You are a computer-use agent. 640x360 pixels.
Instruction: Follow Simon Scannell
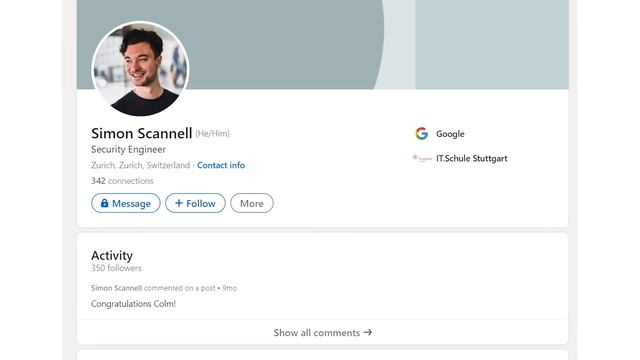click(195, 203)
